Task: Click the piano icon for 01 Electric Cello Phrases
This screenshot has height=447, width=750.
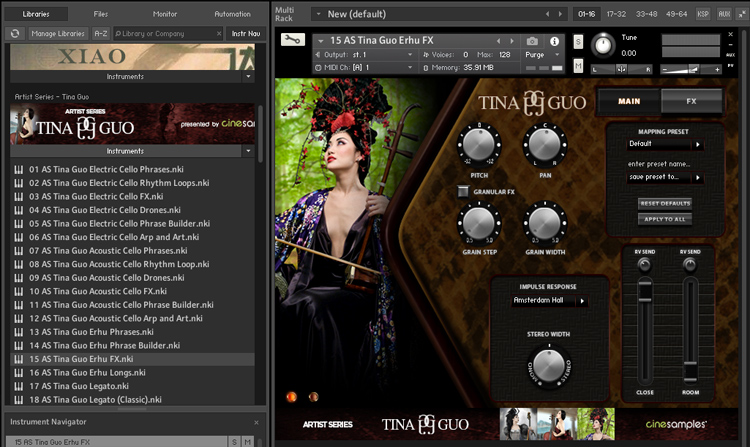Action: [x=19, y=169]
